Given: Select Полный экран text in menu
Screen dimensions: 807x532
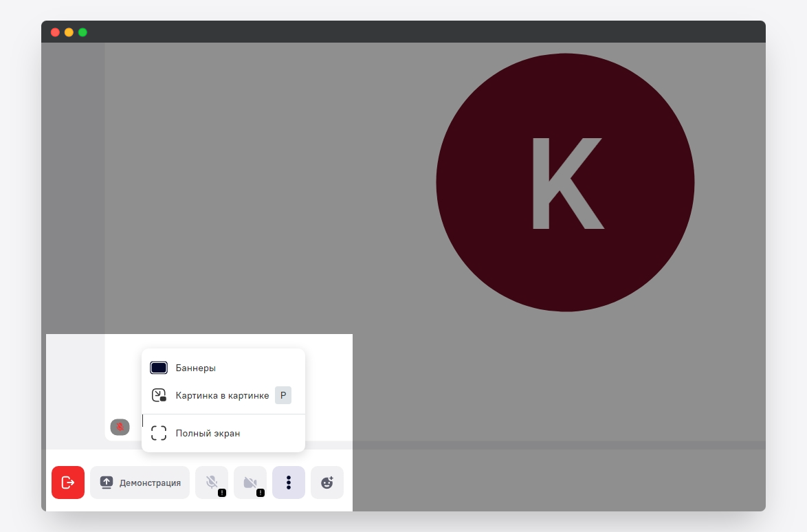Looking at the screenshot, I should (x=208, y=433).
